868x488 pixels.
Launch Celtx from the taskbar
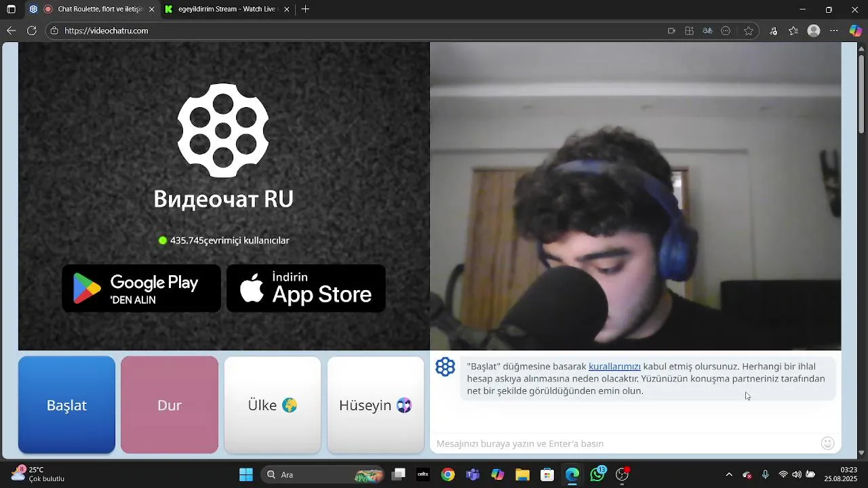pyautogui.click(x=423, y=474)
